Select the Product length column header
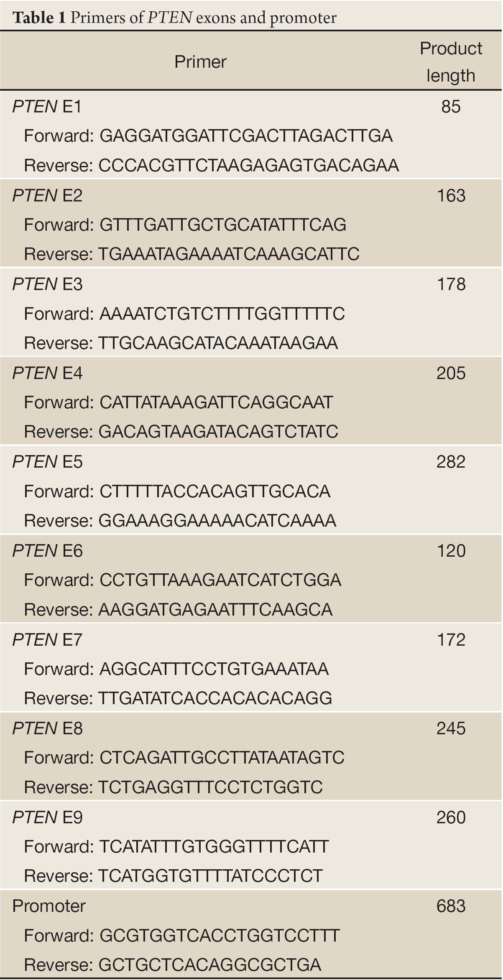Image resolution: width=503 pixels, height=980 pixels. click(451, 62)
